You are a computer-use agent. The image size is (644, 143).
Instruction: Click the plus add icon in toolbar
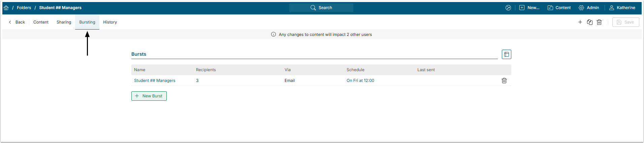click(x=580, y=22)
